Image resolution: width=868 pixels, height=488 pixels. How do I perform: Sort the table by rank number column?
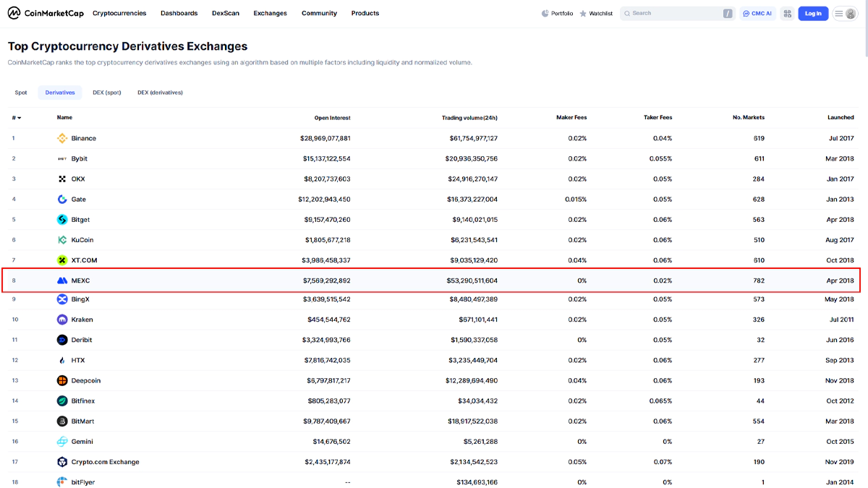[x=16, y=118]
